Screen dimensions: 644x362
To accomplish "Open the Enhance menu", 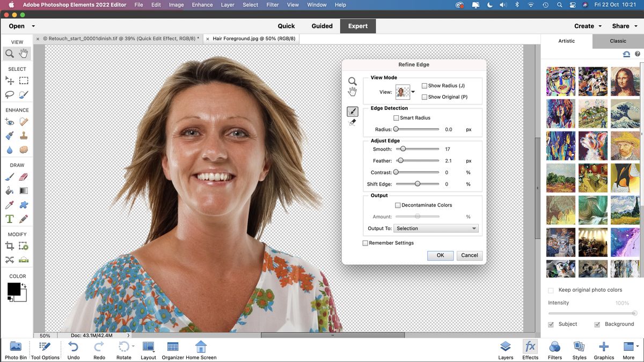I will click(202, 5).
